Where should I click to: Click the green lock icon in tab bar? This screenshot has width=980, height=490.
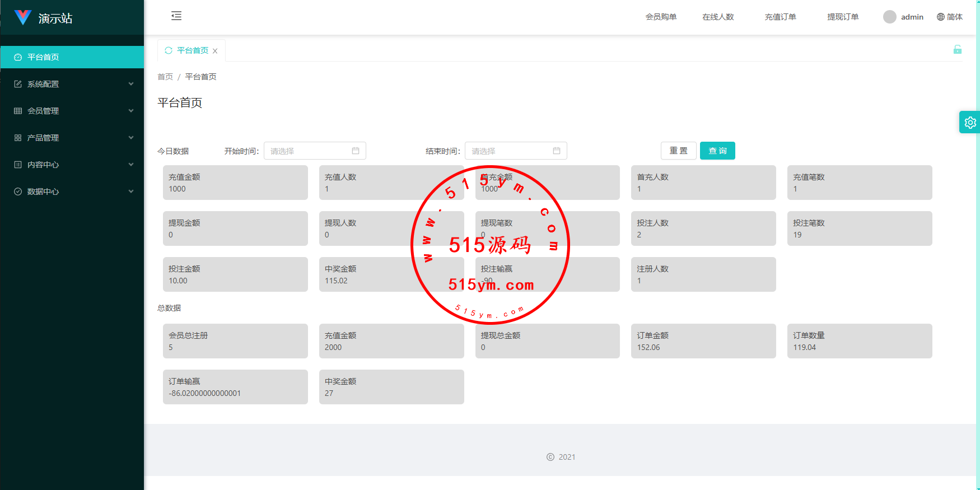(x=958, y=50)
